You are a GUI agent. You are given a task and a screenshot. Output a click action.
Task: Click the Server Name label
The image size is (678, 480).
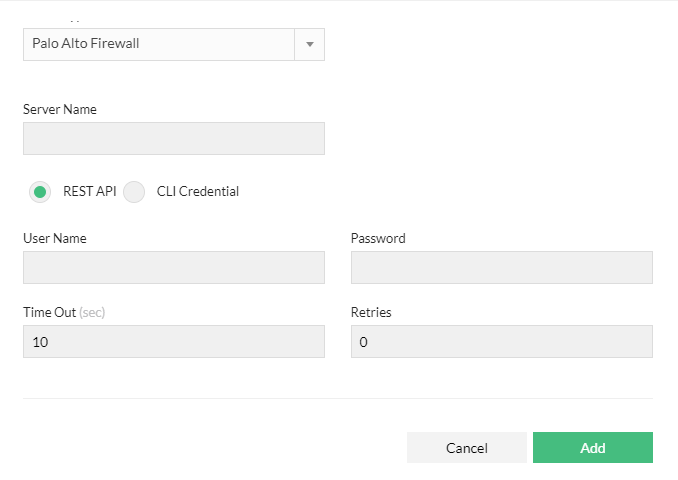click(x=60, y=109)
